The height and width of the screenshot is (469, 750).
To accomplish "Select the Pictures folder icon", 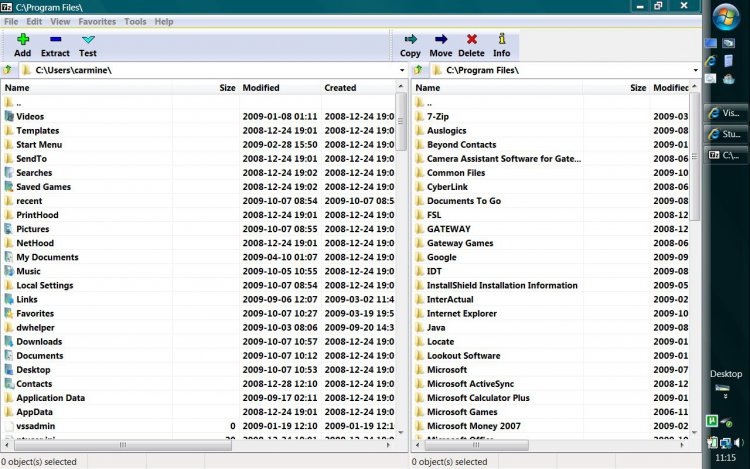I will pyautogui.click(x=9, y=229).
